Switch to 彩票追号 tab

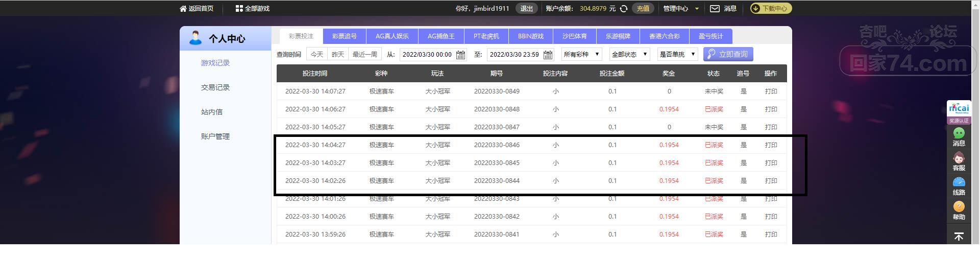(345, 36)
